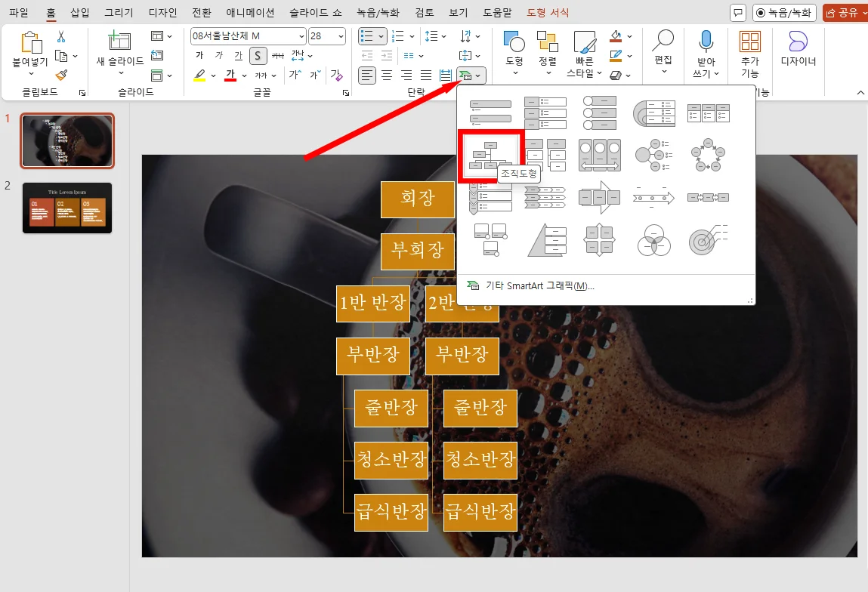Open the font color dropdown arrow
This screenshot has width=868, height=592.
pyautogui.click(x=243, y=76)
